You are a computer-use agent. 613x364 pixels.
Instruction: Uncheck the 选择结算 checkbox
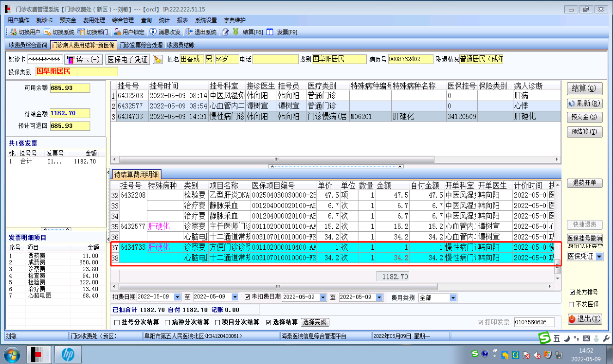pos(268,322)
